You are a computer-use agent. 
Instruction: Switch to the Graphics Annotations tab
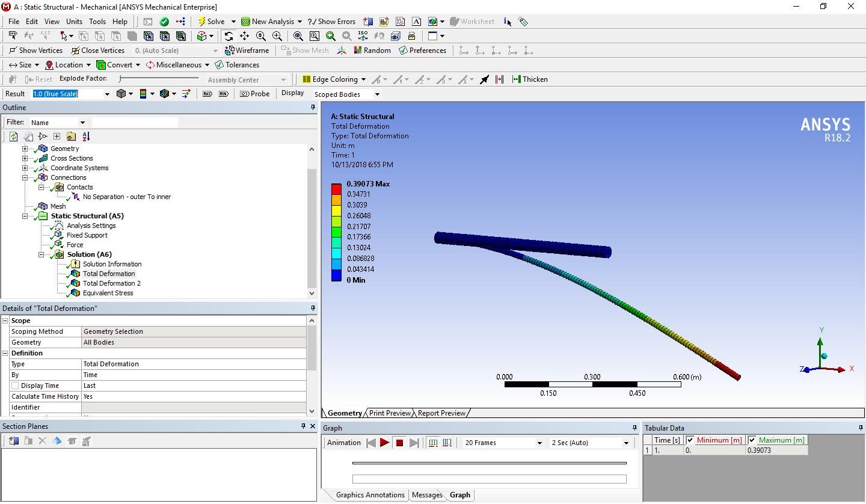(x=370, y=495)
